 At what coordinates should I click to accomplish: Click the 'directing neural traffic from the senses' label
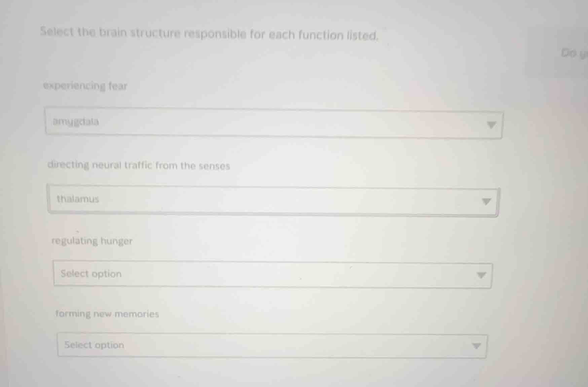[x=139, y=165]
